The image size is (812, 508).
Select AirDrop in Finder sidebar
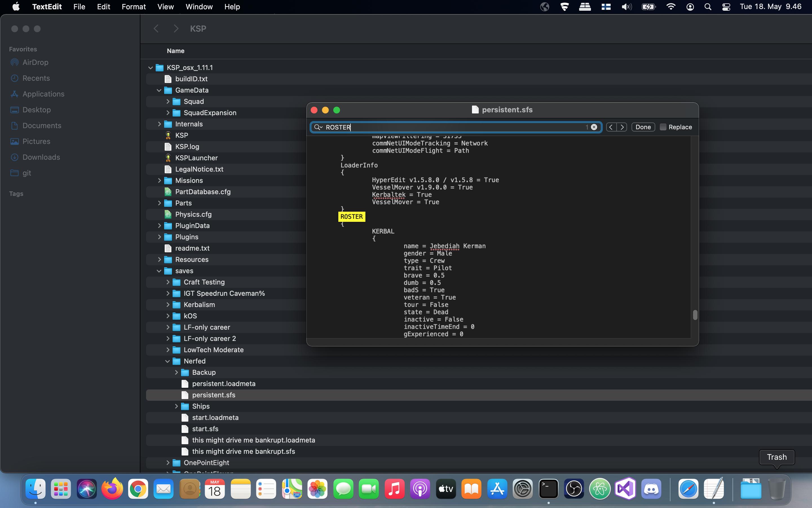pyautogui.click(x=35, y=62)
